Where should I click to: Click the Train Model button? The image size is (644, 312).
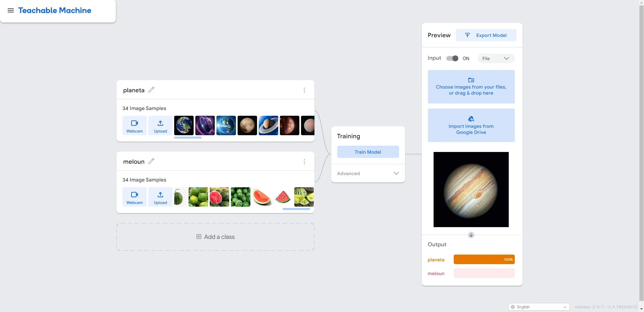(368, 152)
